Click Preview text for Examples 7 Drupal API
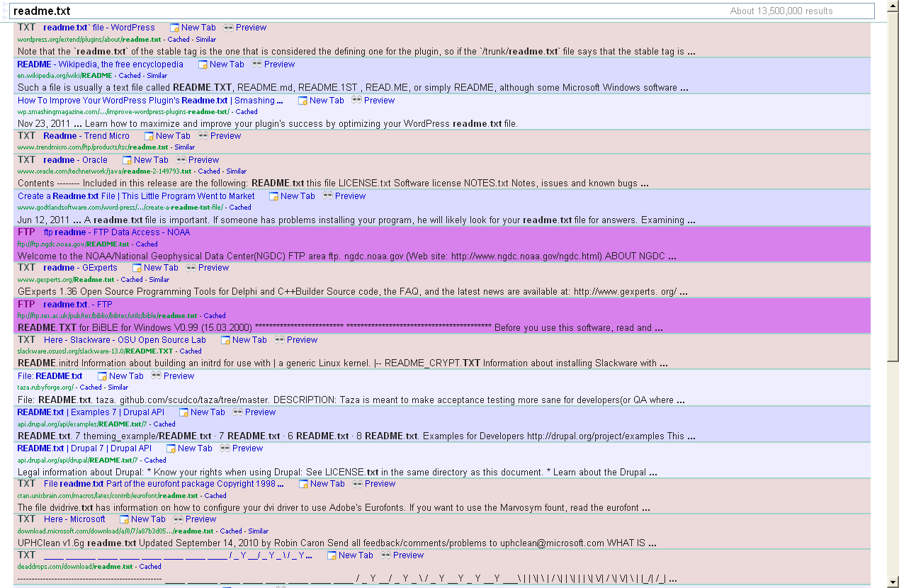 (260, 412)
